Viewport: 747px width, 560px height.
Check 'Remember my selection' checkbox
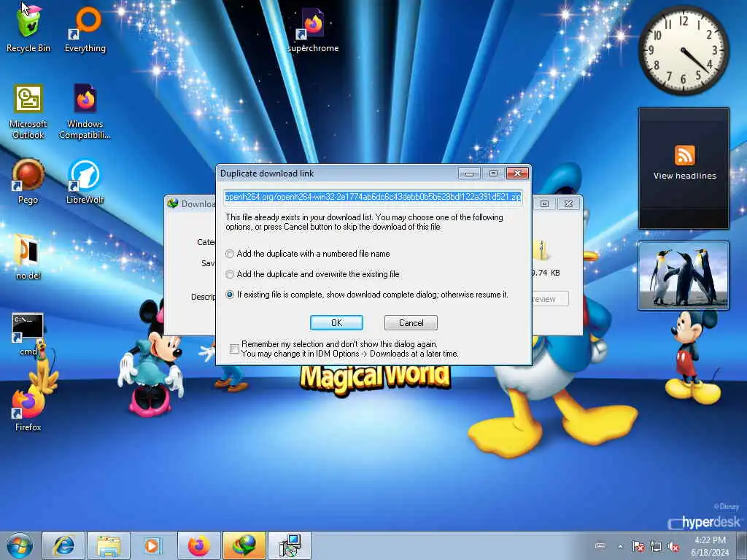pos(234,349)
